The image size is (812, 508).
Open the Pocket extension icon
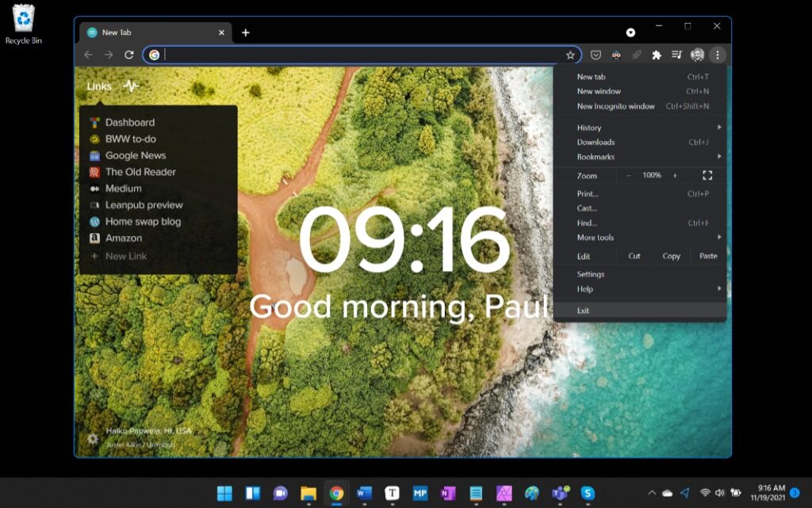(x=595, y=55)
